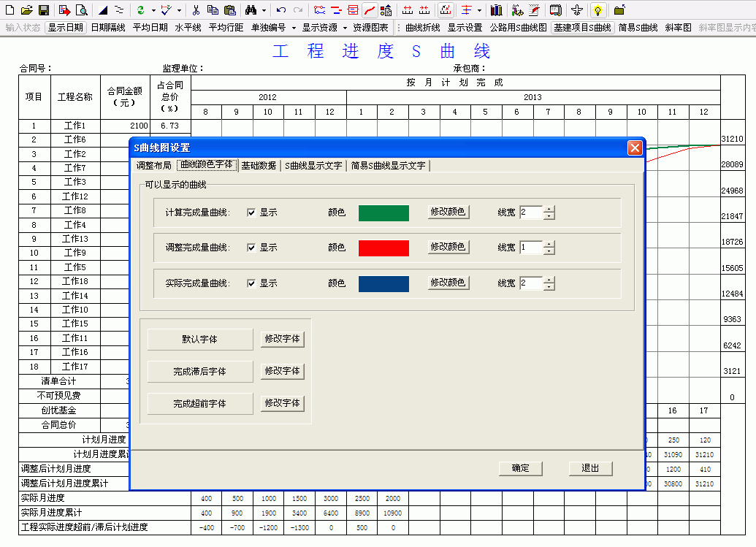Click the green color swatch
Viewport: 756px width, 547px height.
click(x=383, y=213)
